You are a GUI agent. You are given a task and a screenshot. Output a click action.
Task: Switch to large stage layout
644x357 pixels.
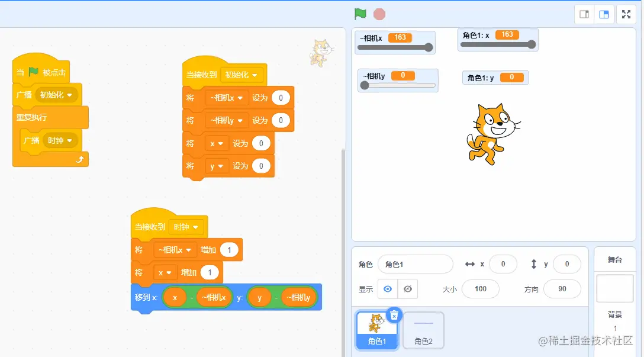604,14
